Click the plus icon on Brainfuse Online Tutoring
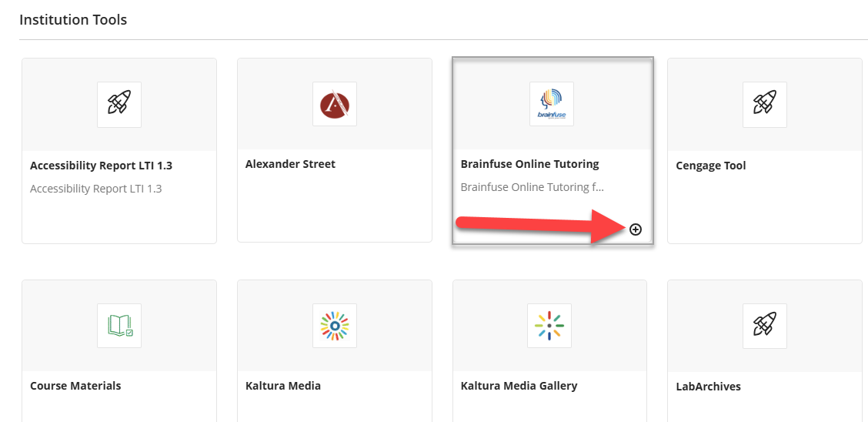This screenshot has height=422, width=868. click(636, 229)
